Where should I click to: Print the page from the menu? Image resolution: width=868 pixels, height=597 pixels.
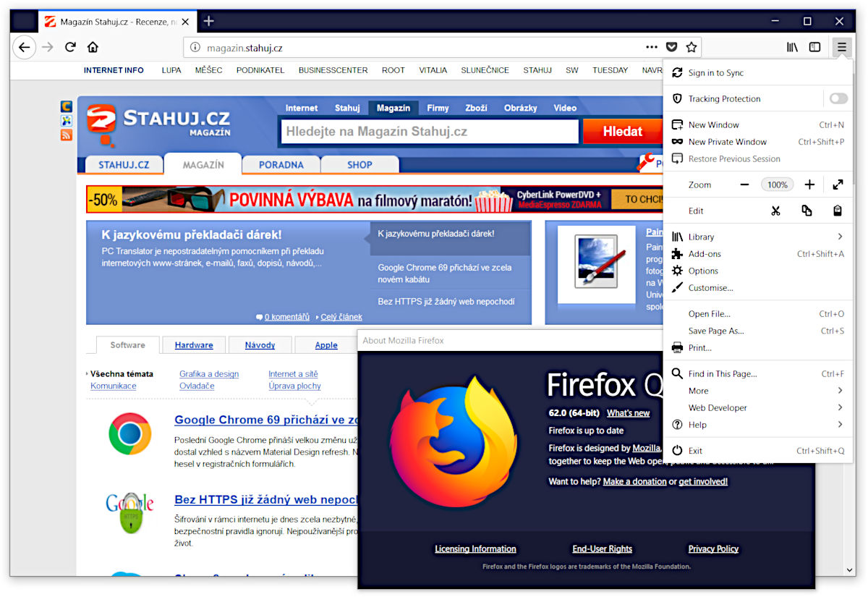coord(758,348)
